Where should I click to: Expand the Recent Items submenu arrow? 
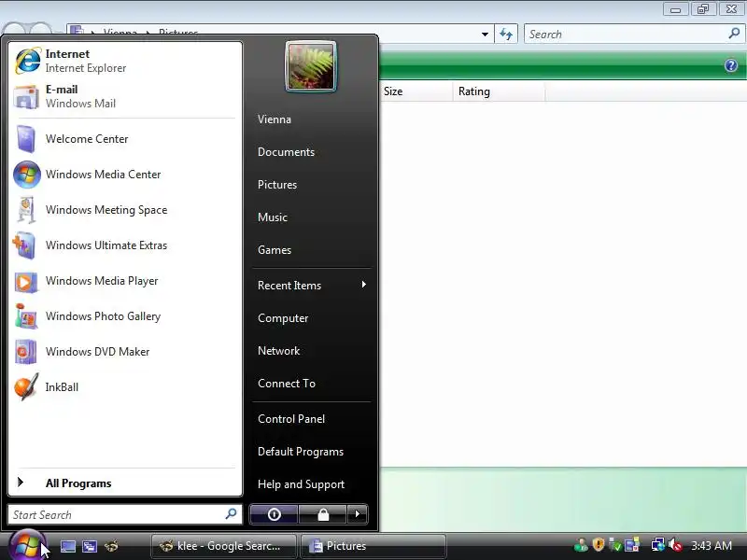[364, 285]
